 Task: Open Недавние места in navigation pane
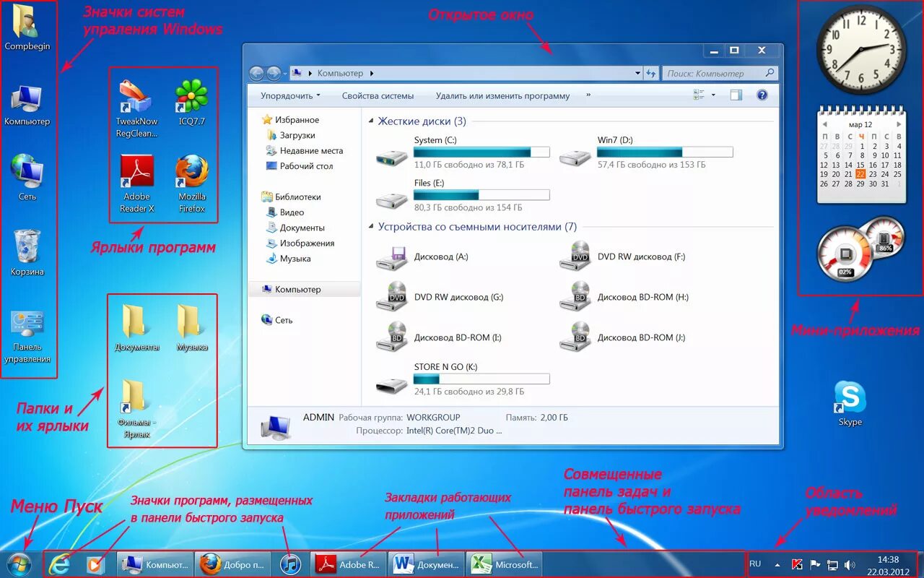(305, 150)
